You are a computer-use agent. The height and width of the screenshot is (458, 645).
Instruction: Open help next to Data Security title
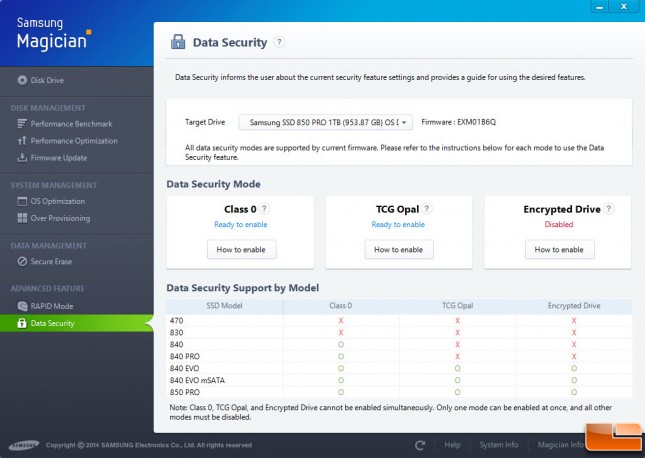(279, 42)
